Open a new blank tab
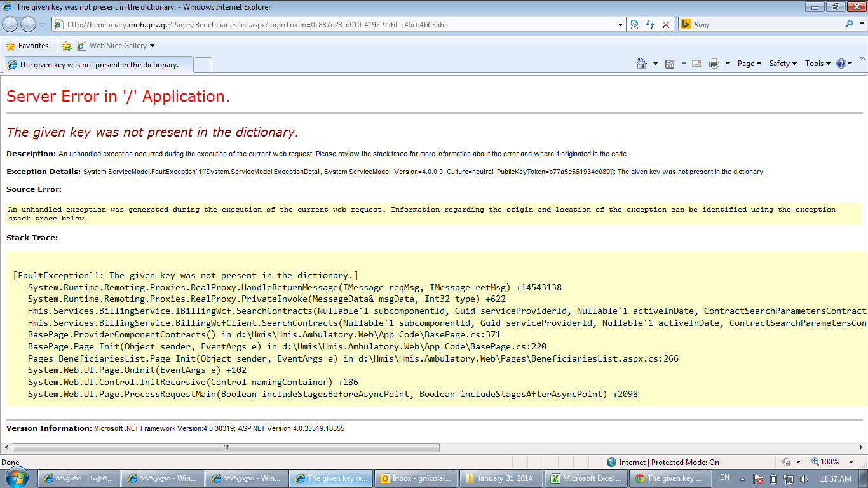The height and width of the screenshot is (488, 868). [202, 65]
